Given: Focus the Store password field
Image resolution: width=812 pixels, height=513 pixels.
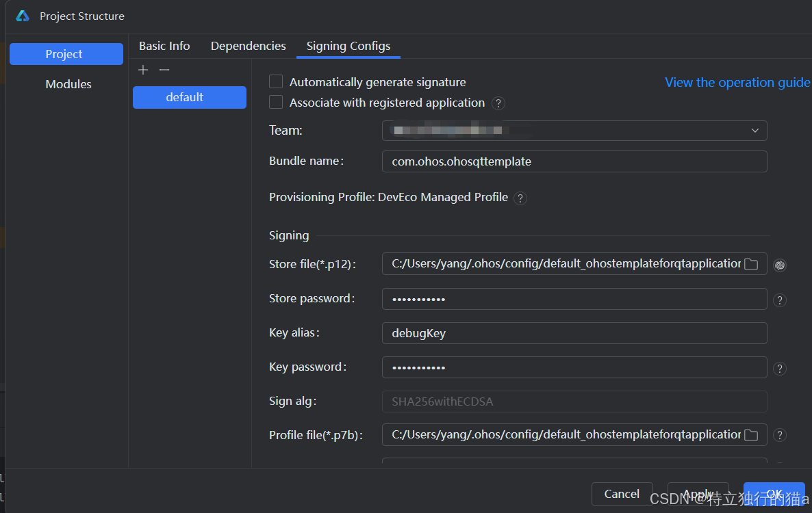Looking at the screenshot, I should [574, 299].
